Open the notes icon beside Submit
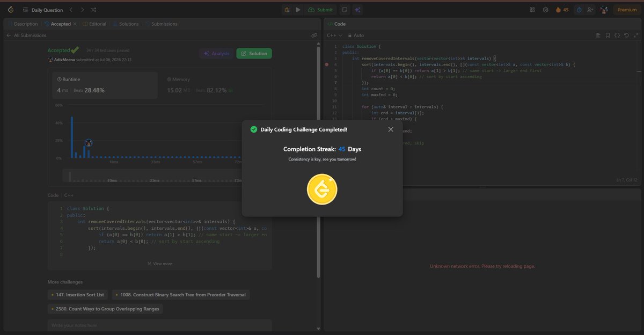The width and height of the screenshot is (644, 335). click(345, 10)
